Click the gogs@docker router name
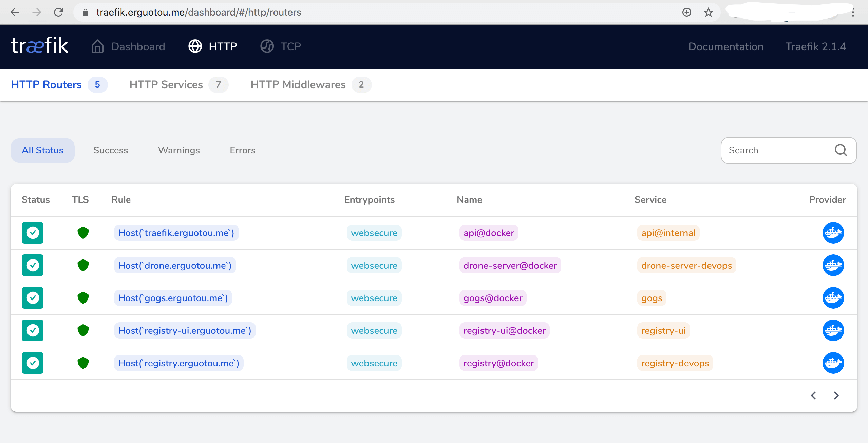This screenshot has height=443, width=868. [x=493, y=298]
